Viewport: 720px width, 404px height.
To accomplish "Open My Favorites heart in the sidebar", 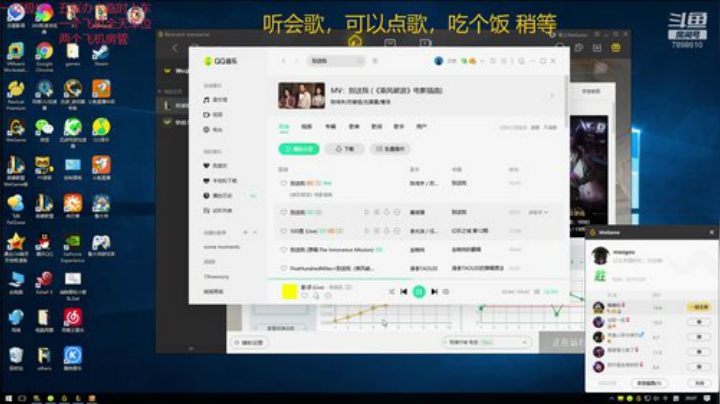I will coord(215,166).
